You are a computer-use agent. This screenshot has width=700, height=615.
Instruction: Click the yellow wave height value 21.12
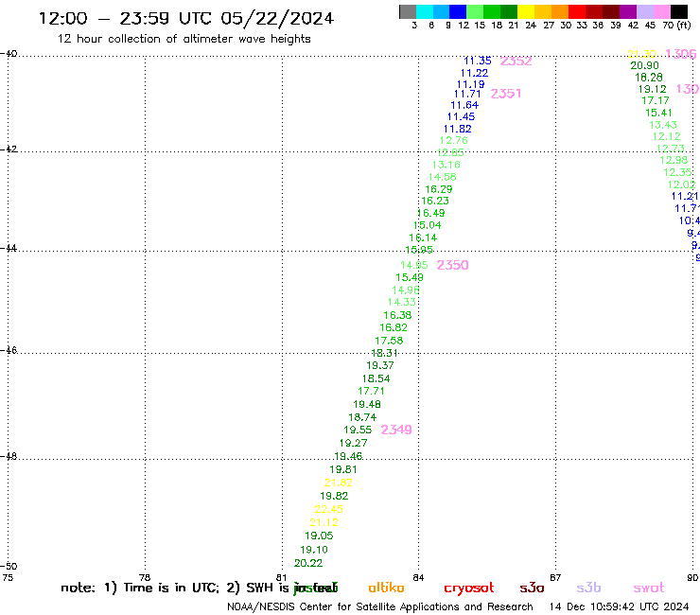(324, 523)
